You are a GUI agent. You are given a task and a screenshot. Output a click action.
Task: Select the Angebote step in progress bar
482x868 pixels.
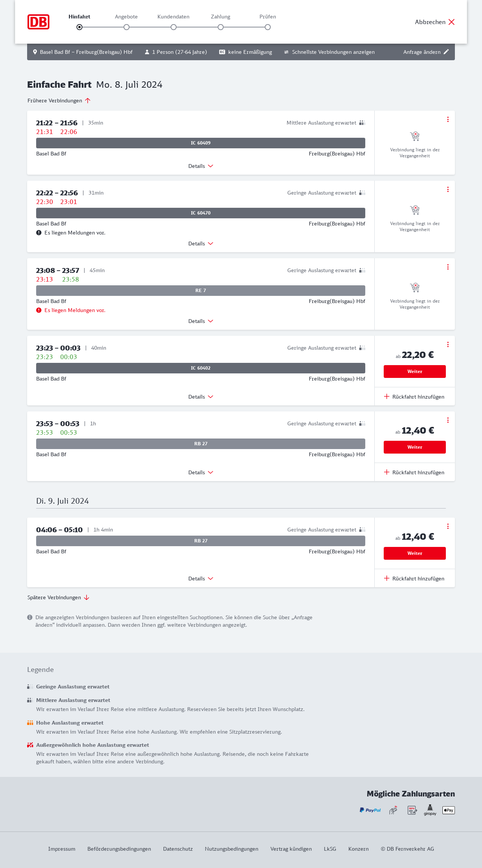tap(127, 27)
